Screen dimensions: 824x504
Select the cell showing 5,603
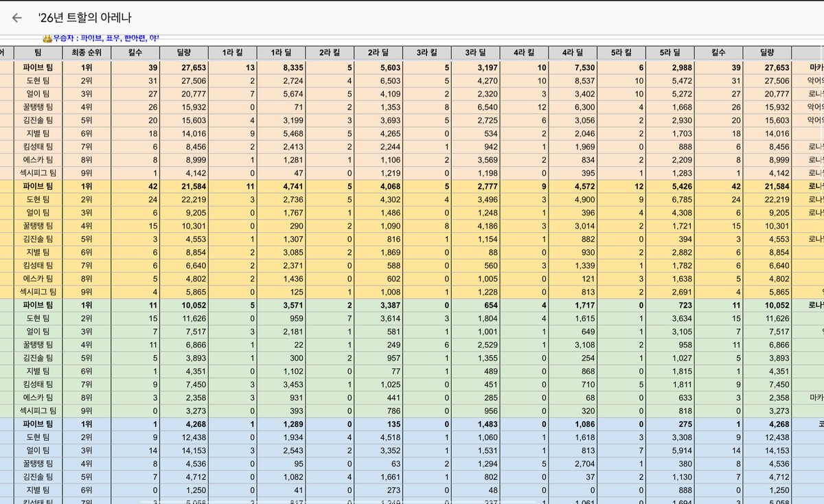click(379, 68)
